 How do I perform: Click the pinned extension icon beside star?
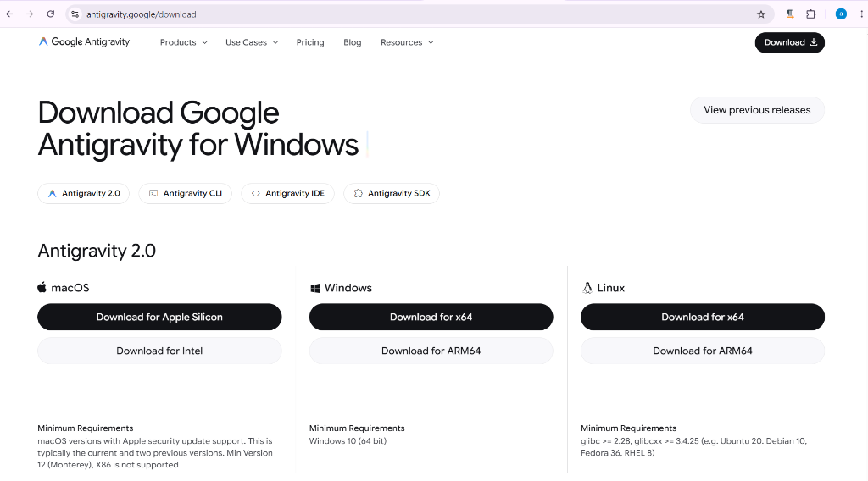coord(790,14)
